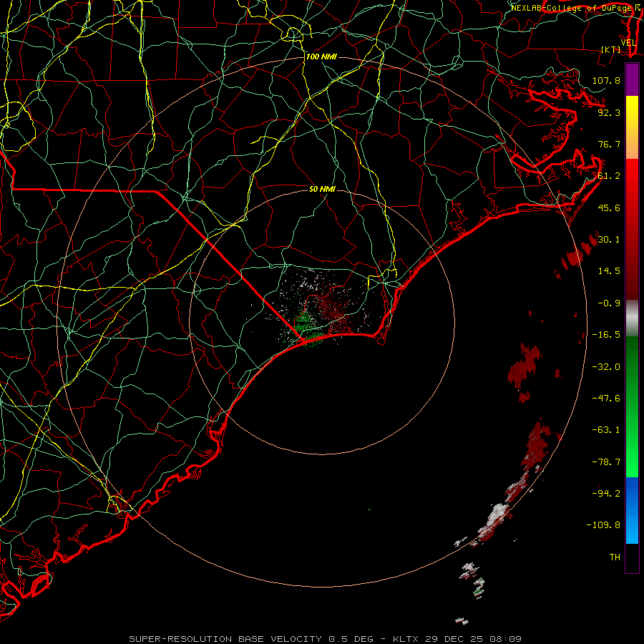
Task: Select the 30.1 legend value
Action: click(609, 240)
